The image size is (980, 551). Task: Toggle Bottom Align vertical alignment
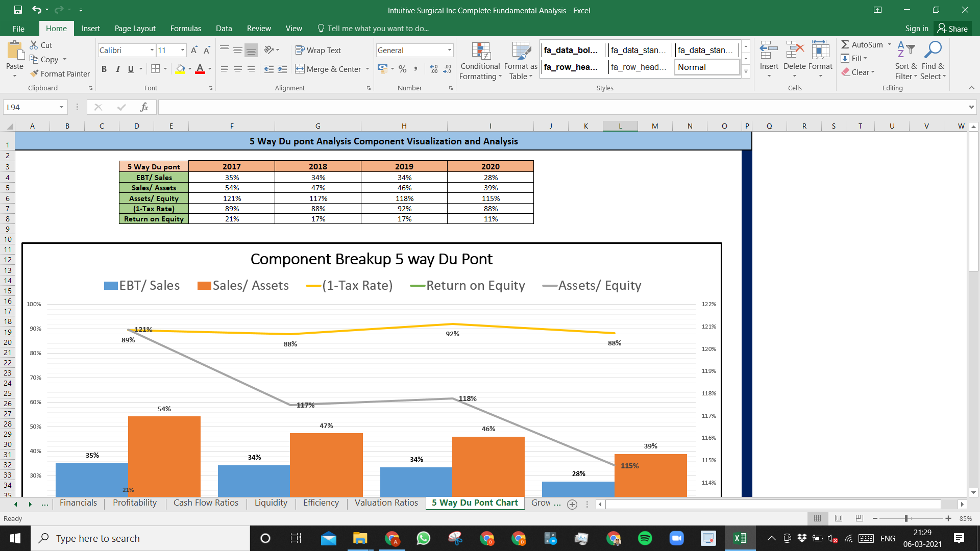pos(251,50)
